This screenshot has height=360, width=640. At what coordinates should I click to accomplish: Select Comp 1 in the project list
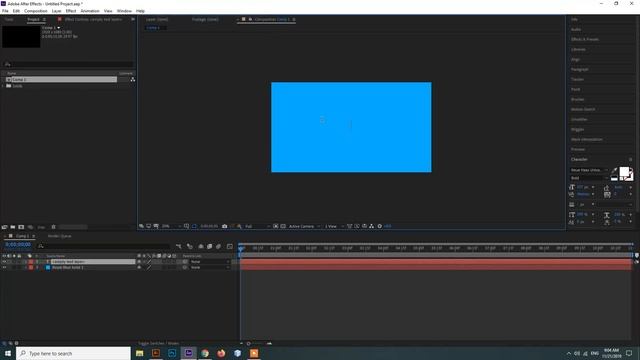(61, 80)
